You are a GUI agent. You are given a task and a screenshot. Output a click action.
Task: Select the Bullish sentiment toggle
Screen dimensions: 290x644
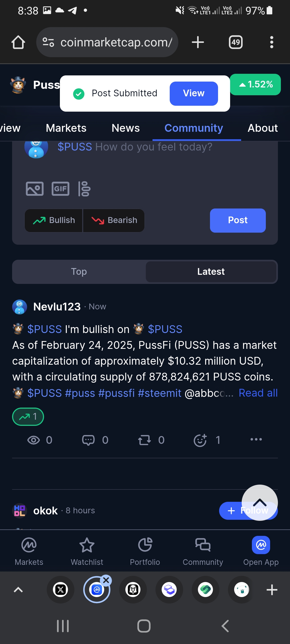pyautogui.click(x=54, y=220)
